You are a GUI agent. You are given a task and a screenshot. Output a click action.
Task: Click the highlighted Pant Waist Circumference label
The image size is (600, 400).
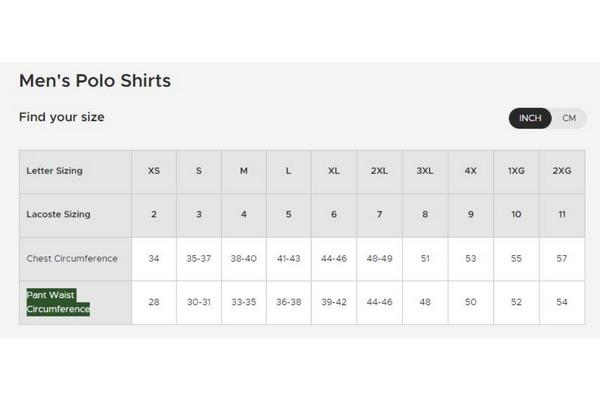coord(58,302)
